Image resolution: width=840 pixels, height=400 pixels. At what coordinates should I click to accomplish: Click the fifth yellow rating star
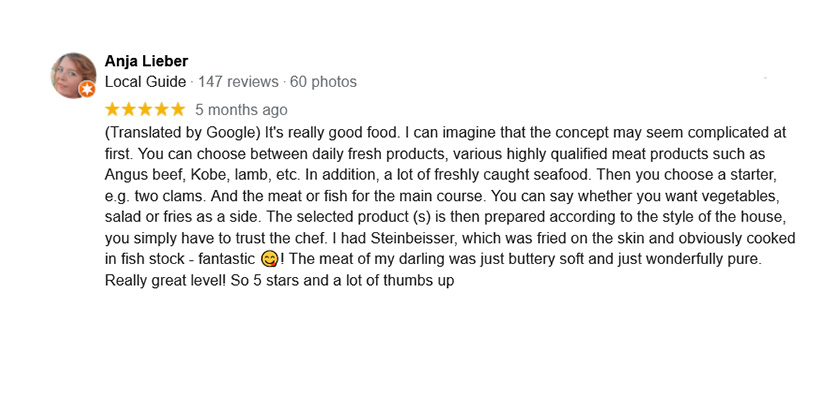point(177,110)
